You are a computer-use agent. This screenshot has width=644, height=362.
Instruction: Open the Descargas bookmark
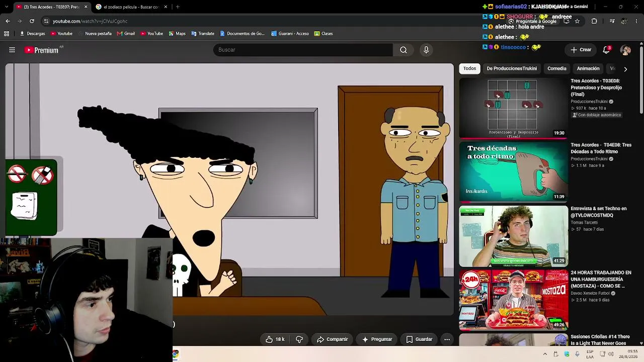32,34
